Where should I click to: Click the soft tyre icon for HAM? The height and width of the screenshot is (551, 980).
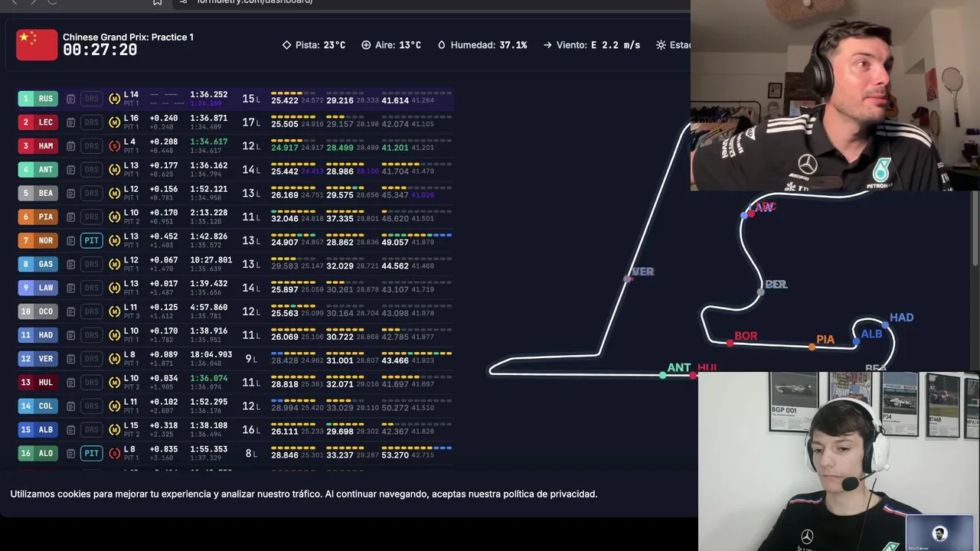tap(114, 146)
